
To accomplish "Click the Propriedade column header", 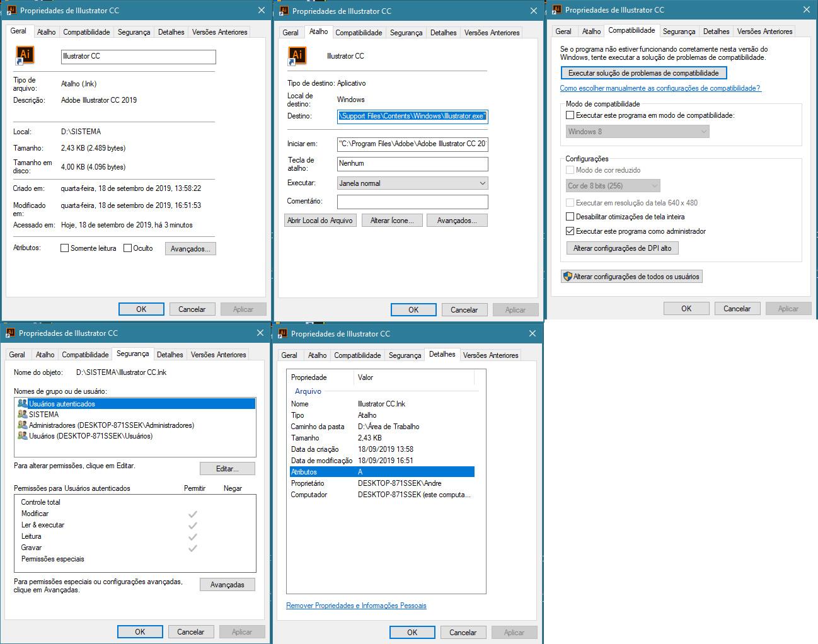I will pyautogui.click(x=320, y=377).
